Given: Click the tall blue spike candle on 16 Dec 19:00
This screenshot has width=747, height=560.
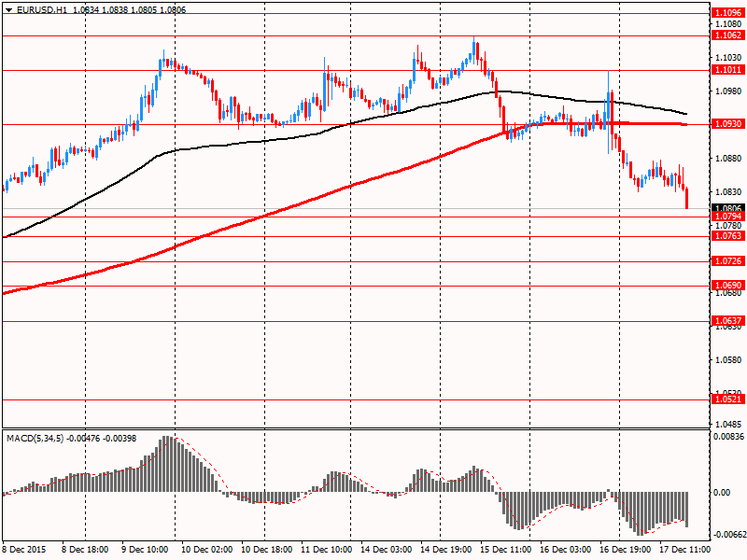Looking at the screenshot, I should 609,112.
